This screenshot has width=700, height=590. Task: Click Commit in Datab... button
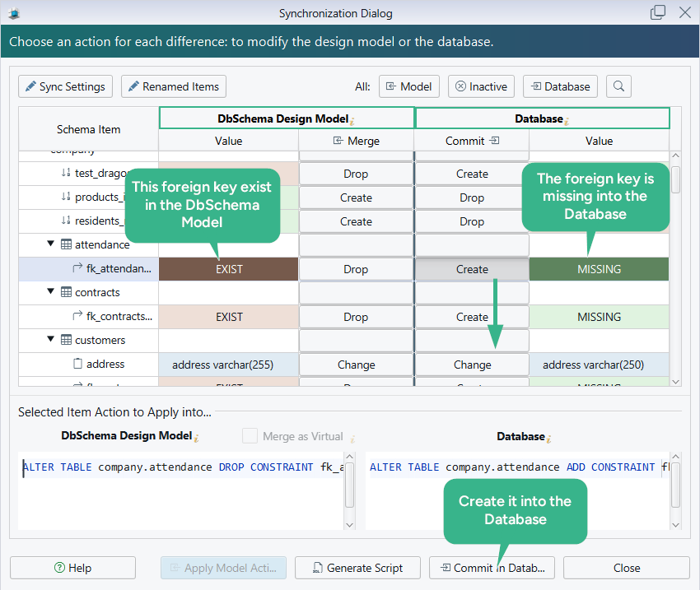(x=492, y=568)
